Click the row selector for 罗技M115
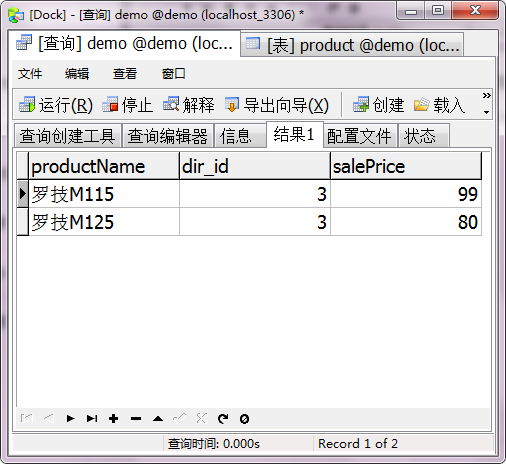506x464 pixels. point(23,194)
